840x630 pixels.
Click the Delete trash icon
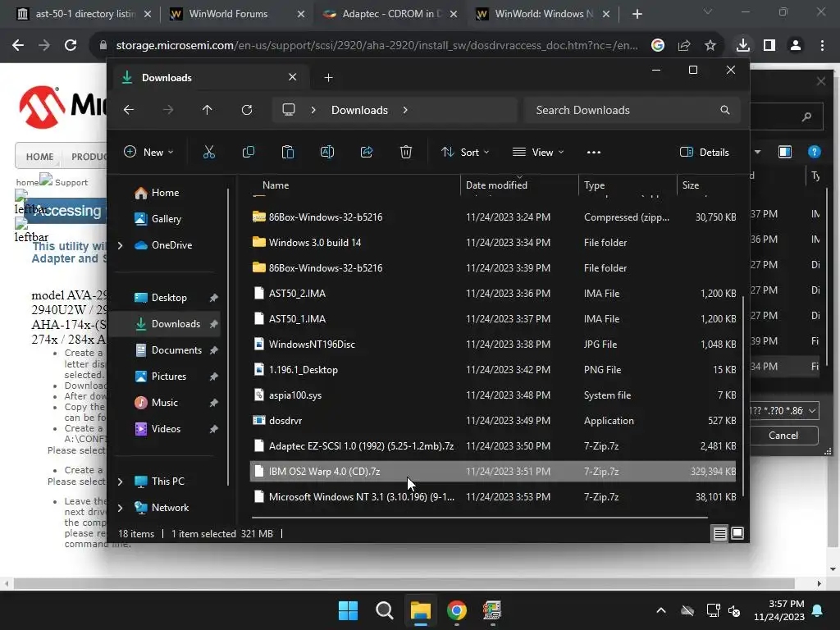click(x=406, y=152)
